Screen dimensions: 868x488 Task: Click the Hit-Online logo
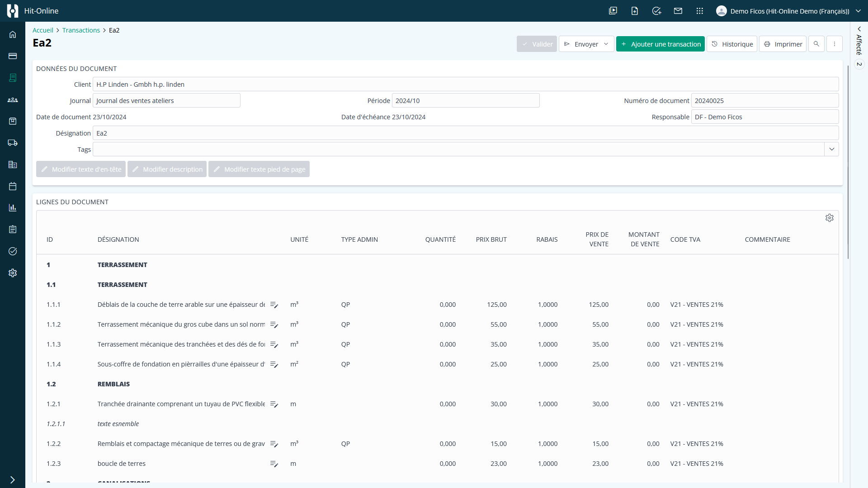[13, 11]
